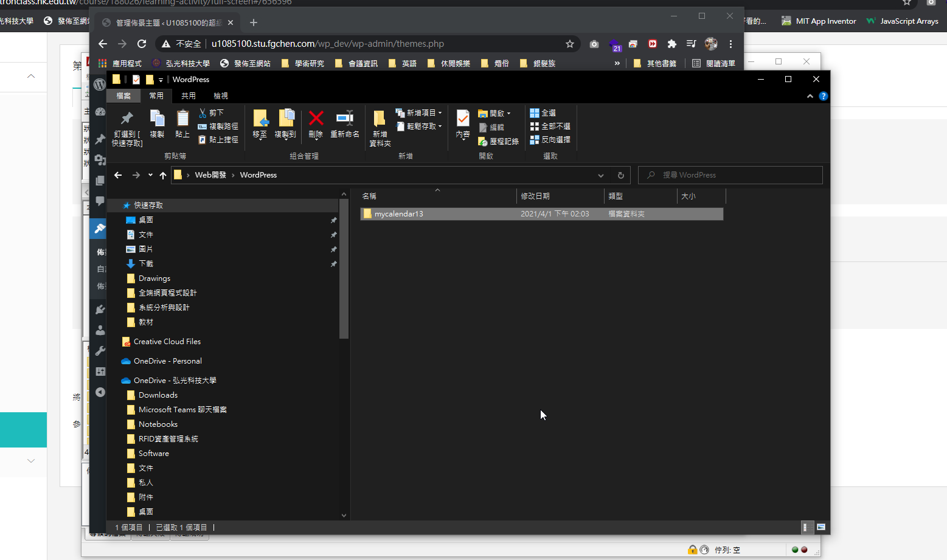Switch to details view on the status bar
Viewport: 947px width, 560px height.
[x=806, y=527]
